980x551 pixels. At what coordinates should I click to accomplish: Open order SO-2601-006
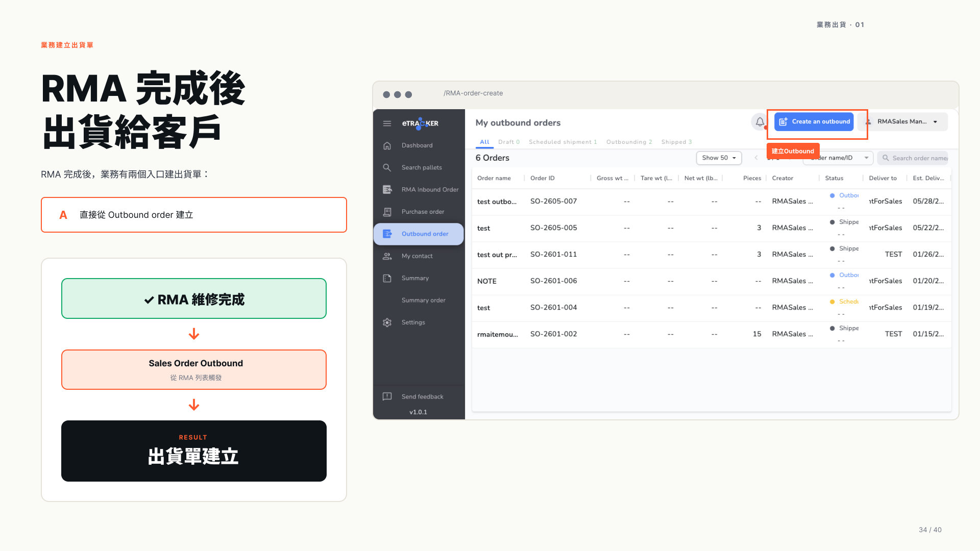coord(553,281)
